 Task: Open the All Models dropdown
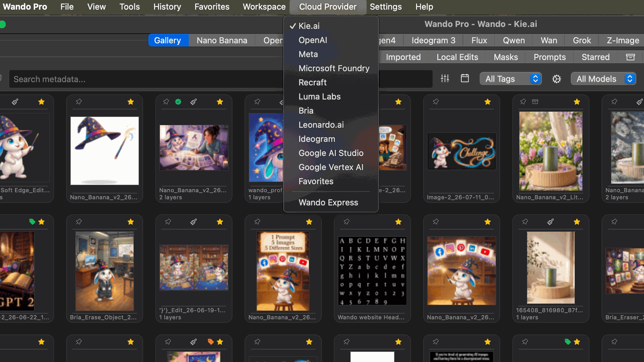(x=603, y=79)
